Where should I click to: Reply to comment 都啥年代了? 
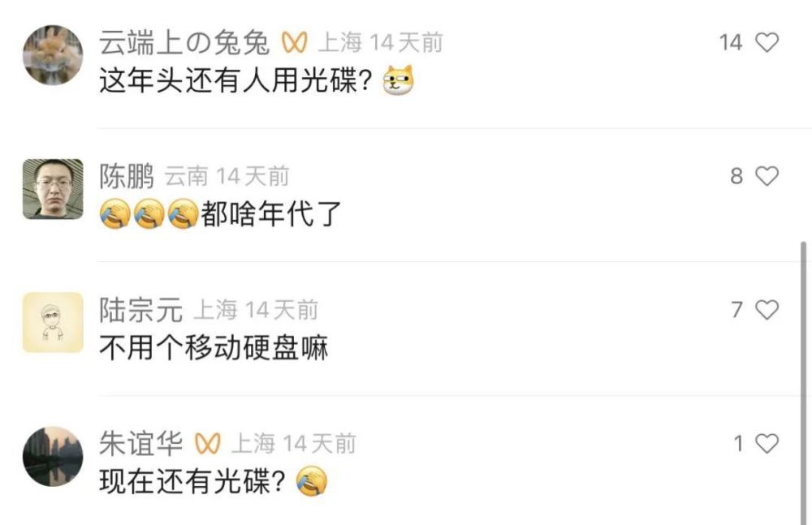click(271, 214)
